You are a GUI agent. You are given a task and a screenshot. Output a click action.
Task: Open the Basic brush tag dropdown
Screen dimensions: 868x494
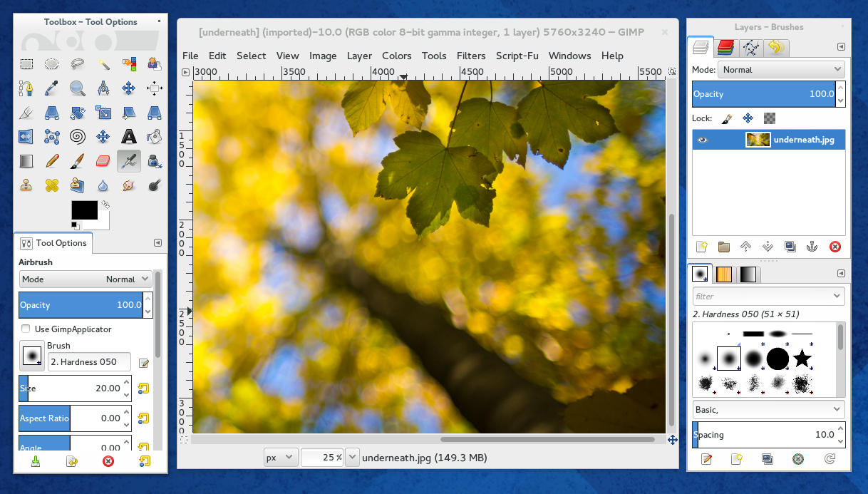tap(769, 410)
